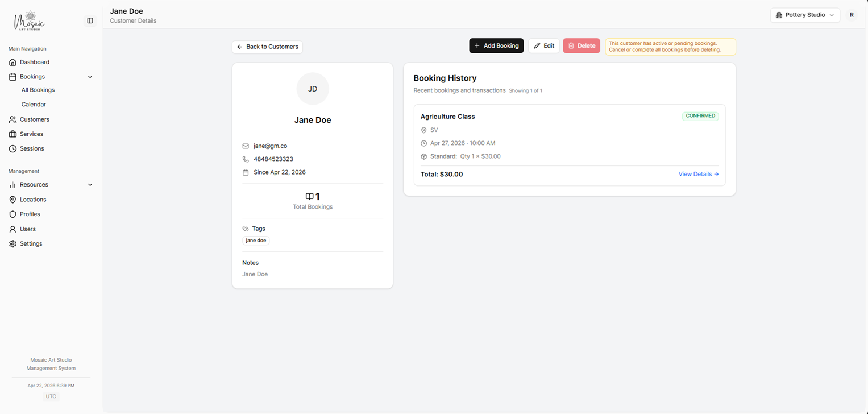This screenshot has height=414, width=868.
Task: Collapse the Bookings menu chevron
Action: [x=90, y=76]
